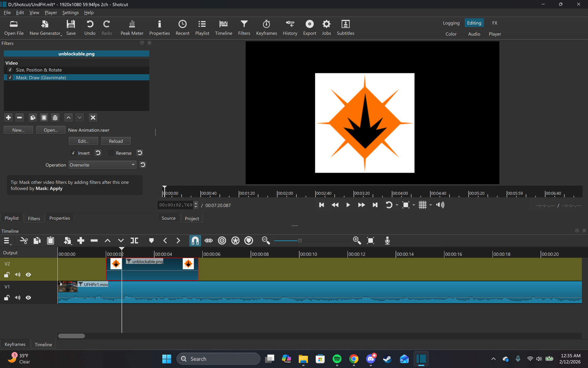588x368 pixels.
Task: Open the Keyframes panel from toolbar
Action: click(266, 27)
